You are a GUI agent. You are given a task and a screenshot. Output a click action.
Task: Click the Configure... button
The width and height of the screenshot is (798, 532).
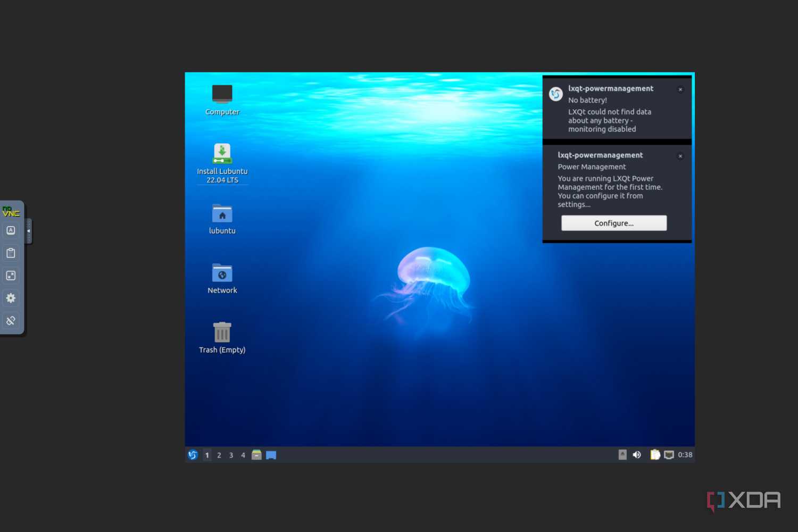click(614, 223)
